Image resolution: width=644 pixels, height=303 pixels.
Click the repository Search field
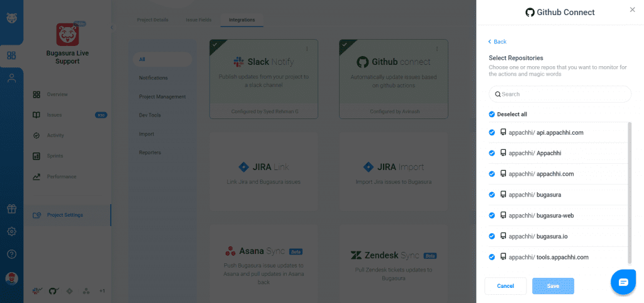tap(560, 94)
